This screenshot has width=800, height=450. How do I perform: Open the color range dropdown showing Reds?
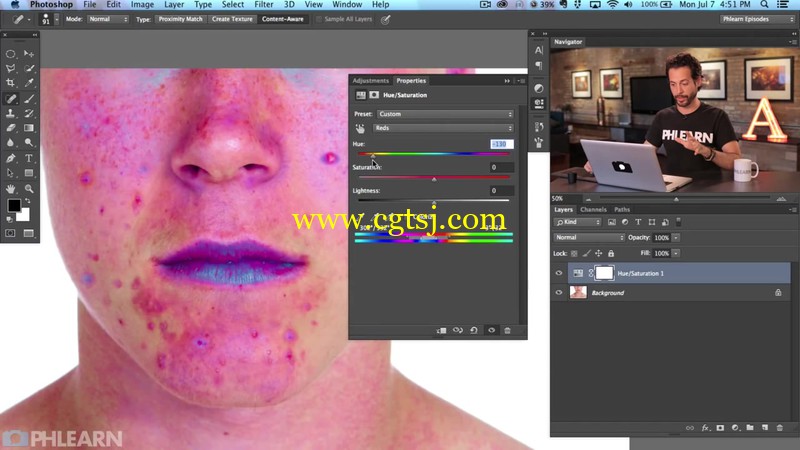point(443,128)
